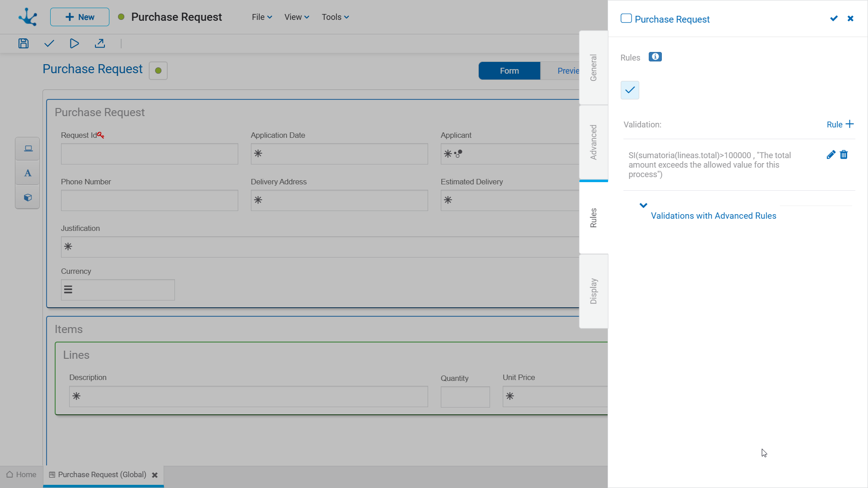Click the run (play) icon in toolbar
The width and height of the screenshot is (868, 488).
point(75,43)
